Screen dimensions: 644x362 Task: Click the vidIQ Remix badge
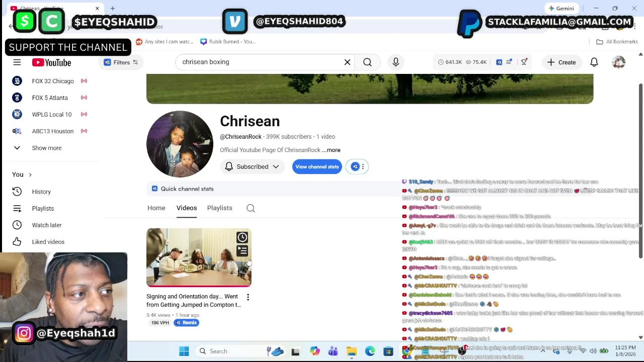coord(186,323)
